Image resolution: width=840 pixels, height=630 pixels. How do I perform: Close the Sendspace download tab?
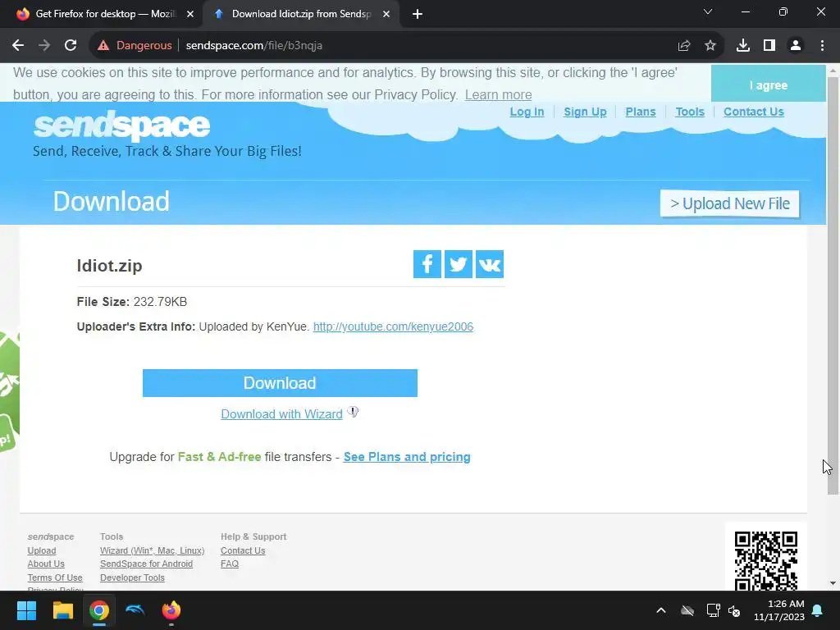click(x=386, y=14)
